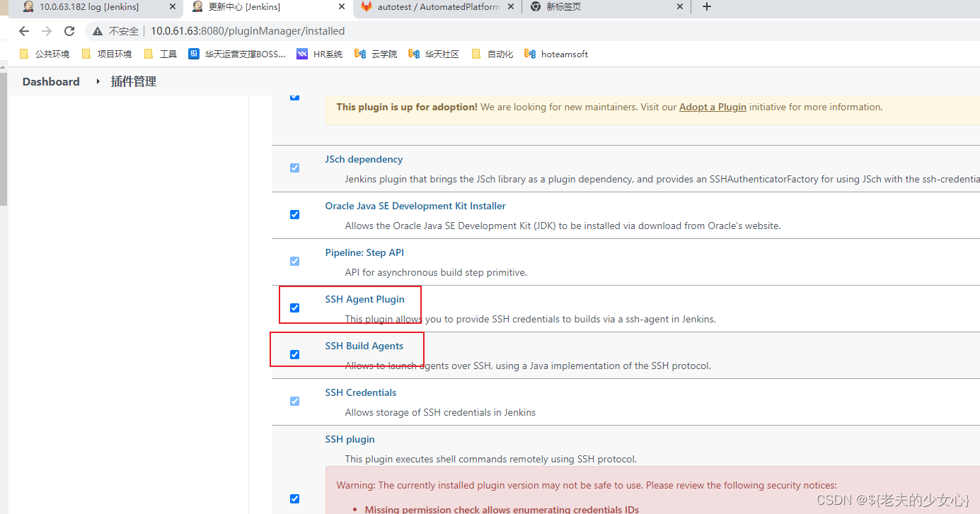Open the SSH Credentials plugin link
980x514 pixels.
[x=361, y=393]
